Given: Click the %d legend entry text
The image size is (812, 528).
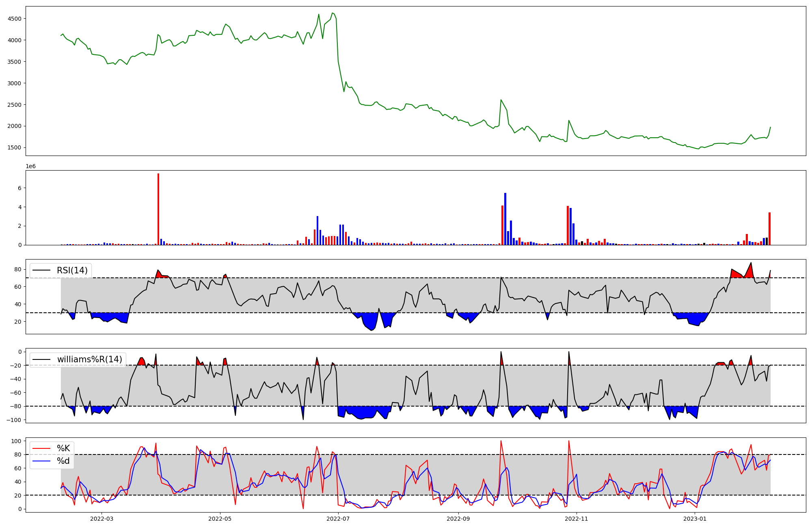Looking at the screenshot, I should tap(63, 461).
